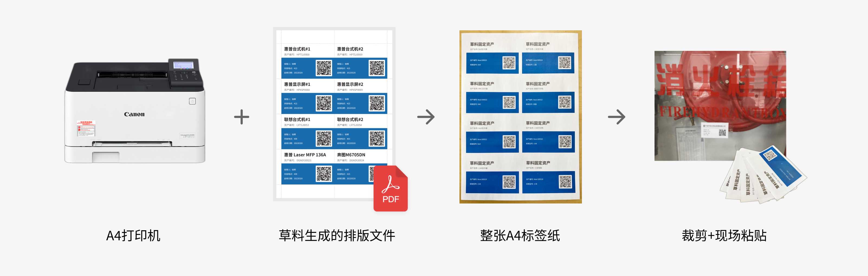Click the caption 裁剪+现场粘贴
868x276 pixels.
coord(724,236)
